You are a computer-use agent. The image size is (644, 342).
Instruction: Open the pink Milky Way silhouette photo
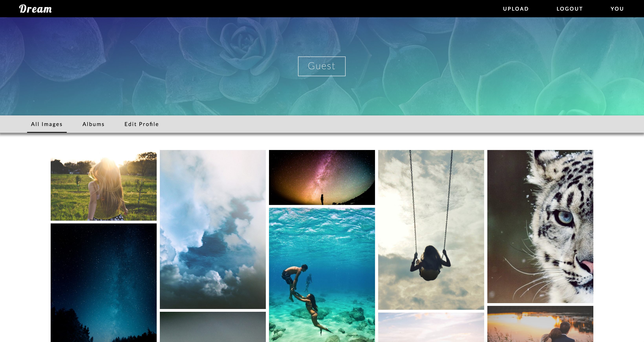pos(322,177)
